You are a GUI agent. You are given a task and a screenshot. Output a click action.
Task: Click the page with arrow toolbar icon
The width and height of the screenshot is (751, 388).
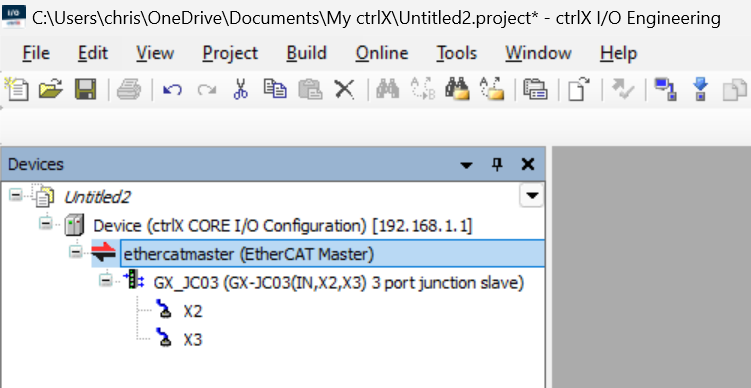point(579,89)
